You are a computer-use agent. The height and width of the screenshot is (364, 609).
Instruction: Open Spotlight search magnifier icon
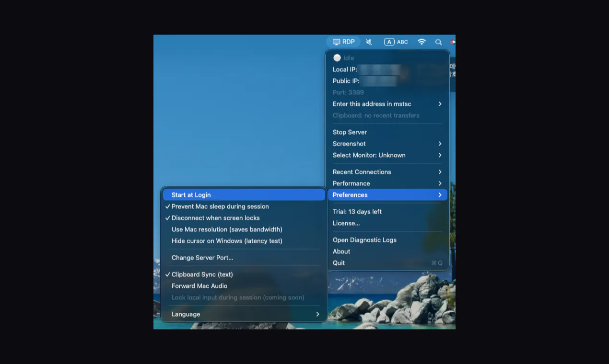pyautogui.click(x=438, y=42)
